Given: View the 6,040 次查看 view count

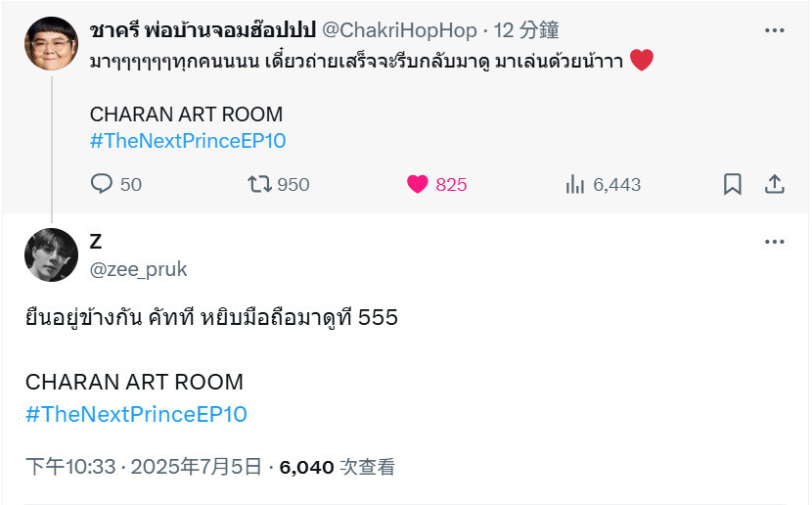Looking at the screenshot, I should pos(338,467).
